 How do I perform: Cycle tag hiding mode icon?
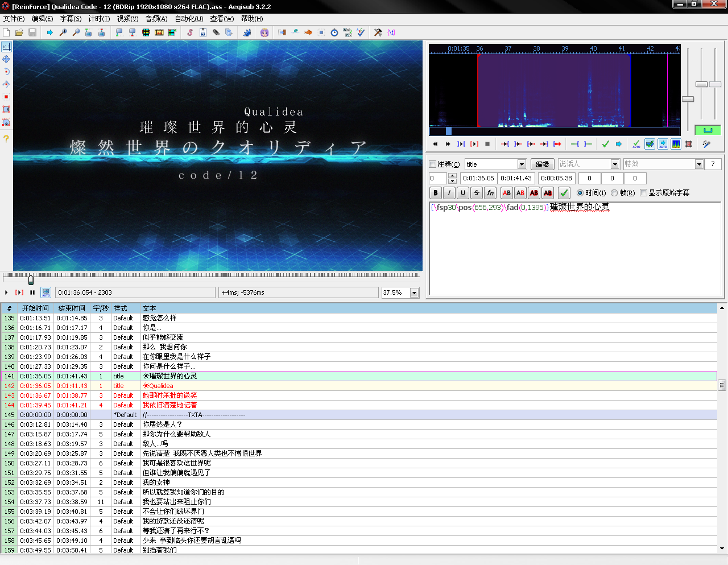click(x=391, y=32)
